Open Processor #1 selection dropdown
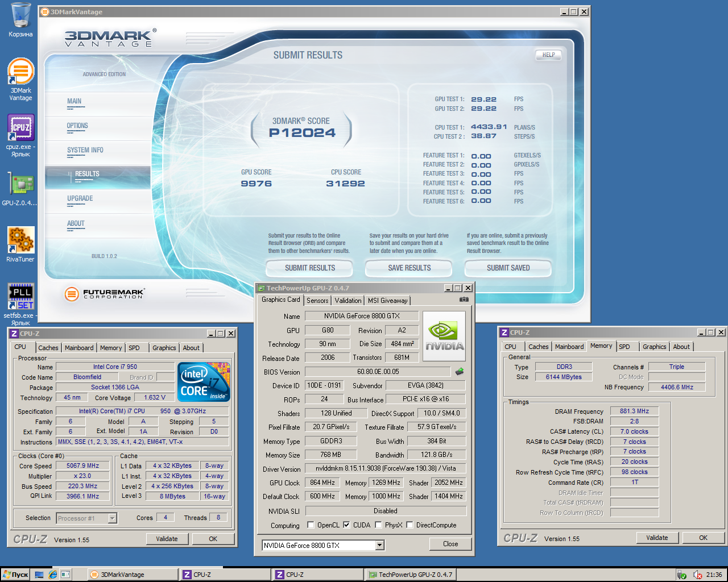 pos(112,518)
